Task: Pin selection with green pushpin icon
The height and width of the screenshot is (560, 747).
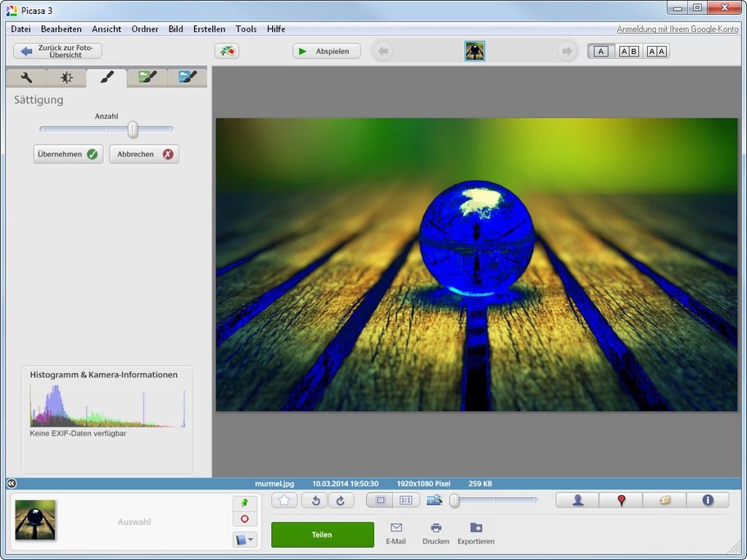Action: 245,504
